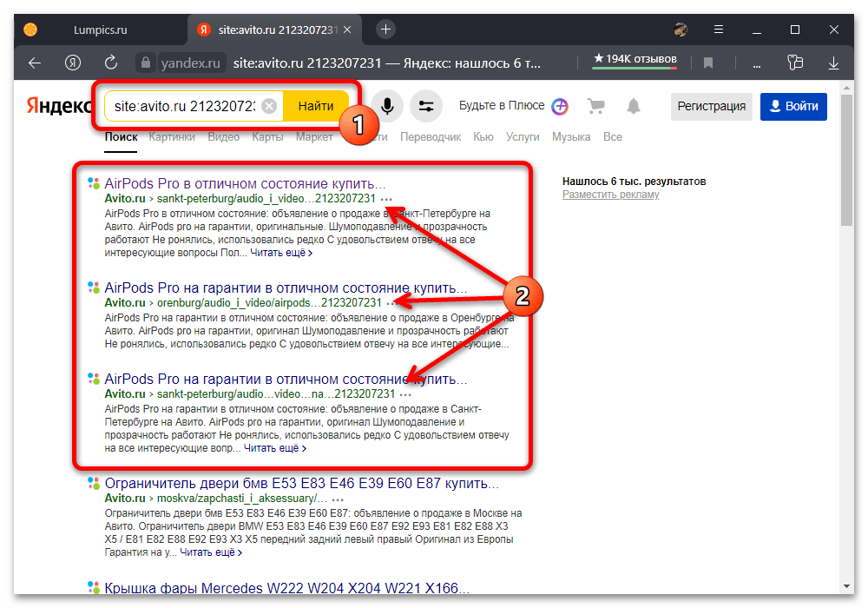Click the Регистрация button
Image resolution: width=868 pixels, height=608 pixels.
click(x=711, y=106)
